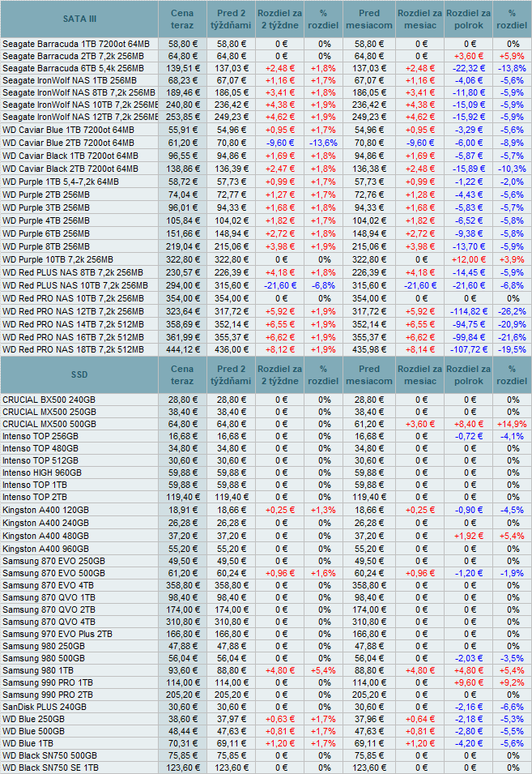Viewport: 532px width, 774px height.
Task: Click current price 322,80 € of WD Purple 10TB
Action: [182, 259]
